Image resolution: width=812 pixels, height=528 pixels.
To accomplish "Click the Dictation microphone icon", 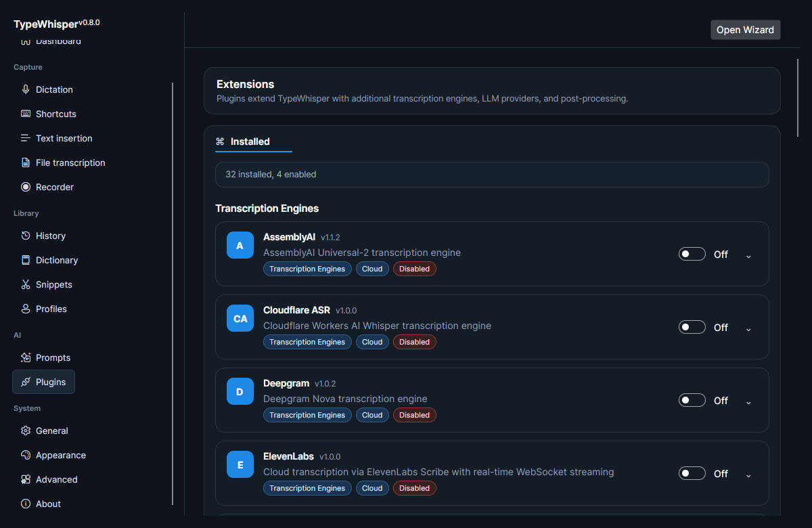I will click(x=26, y=89).
